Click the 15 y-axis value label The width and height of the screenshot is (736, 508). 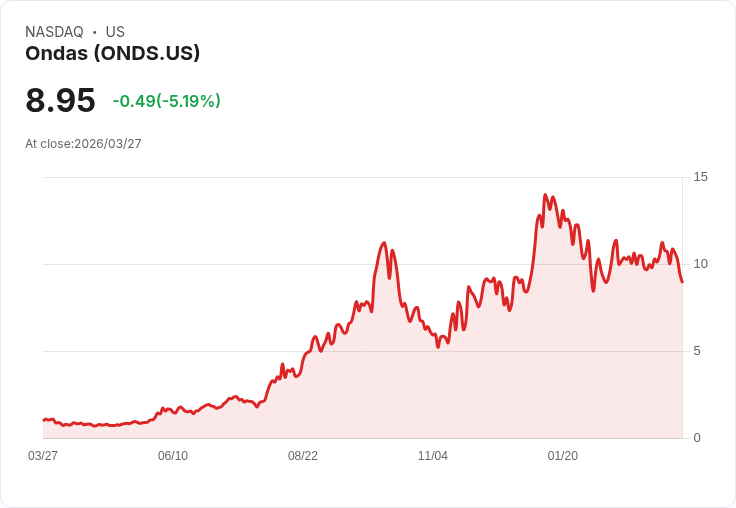[701, 177]
